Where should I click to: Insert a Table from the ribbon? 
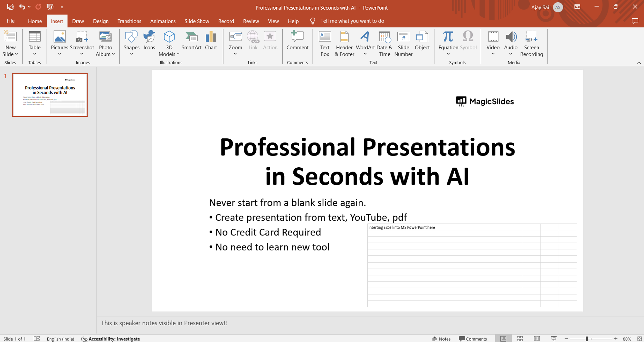point(34,43)
